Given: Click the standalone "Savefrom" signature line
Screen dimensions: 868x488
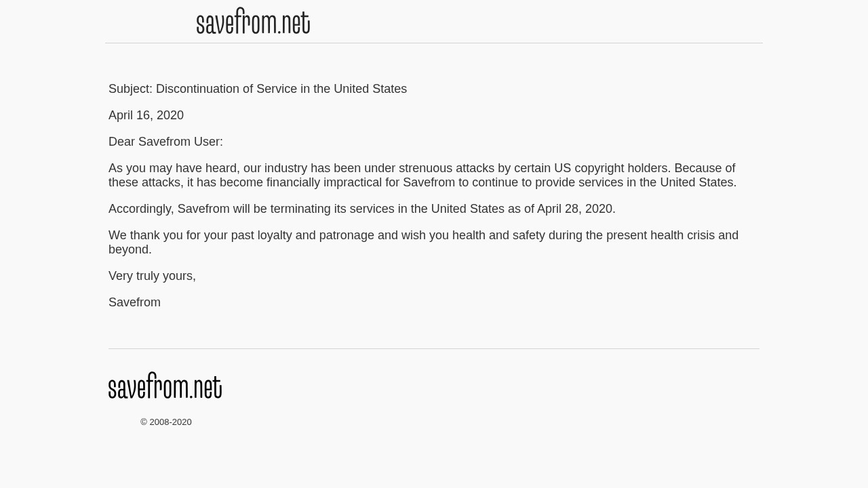Looking at the screenshot, I should click(x=134, y=302).
